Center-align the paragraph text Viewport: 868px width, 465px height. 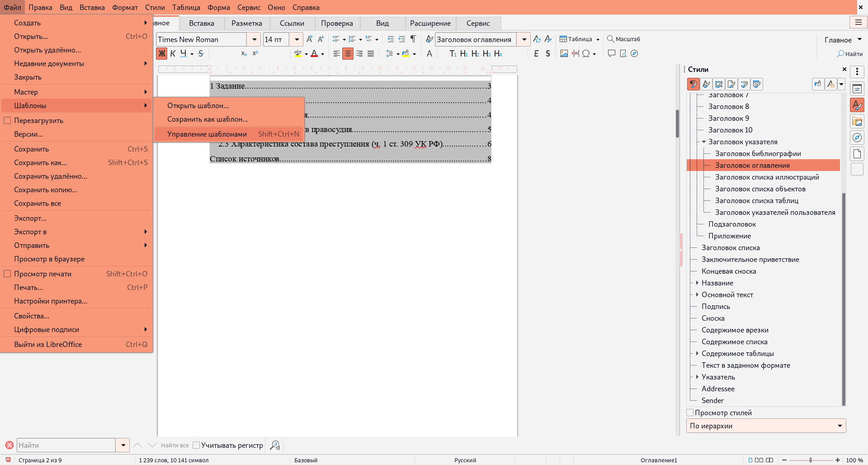point(348,54)
